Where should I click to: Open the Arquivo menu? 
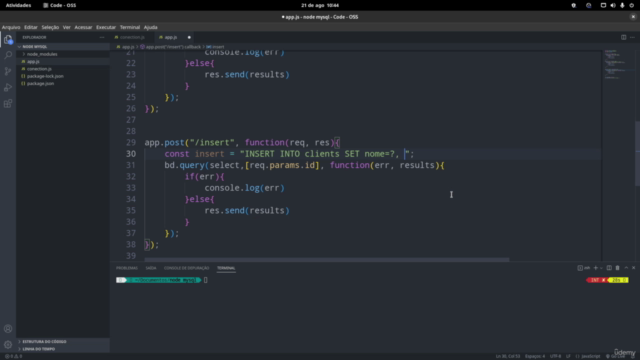(11, 27)
